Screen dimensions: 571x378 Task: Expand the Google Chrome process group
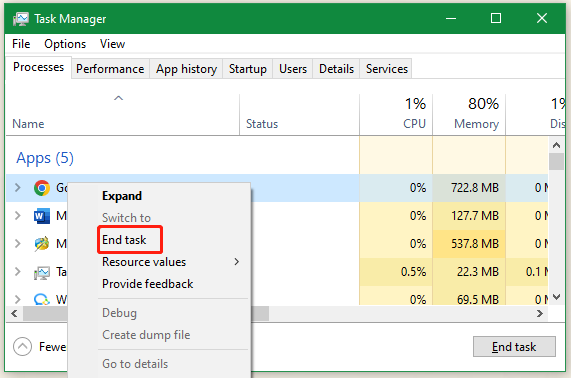(x=17, y=188)
